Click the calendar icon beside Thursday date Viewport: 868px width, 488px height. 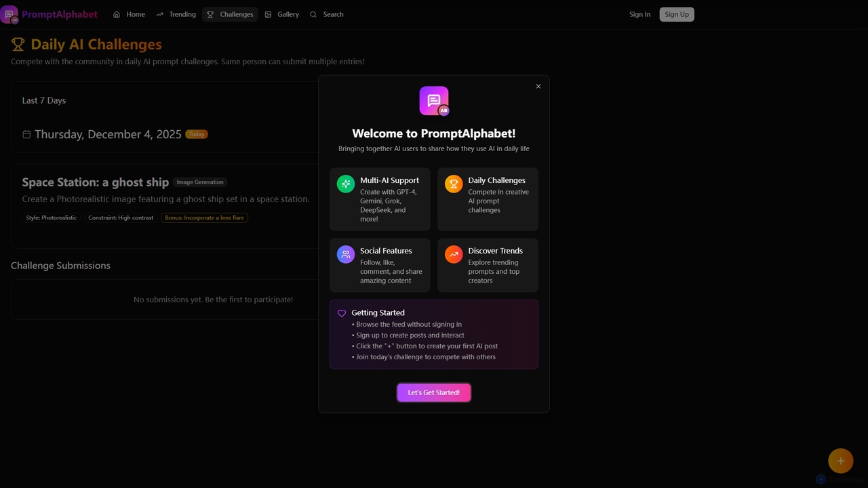point(26,134)
